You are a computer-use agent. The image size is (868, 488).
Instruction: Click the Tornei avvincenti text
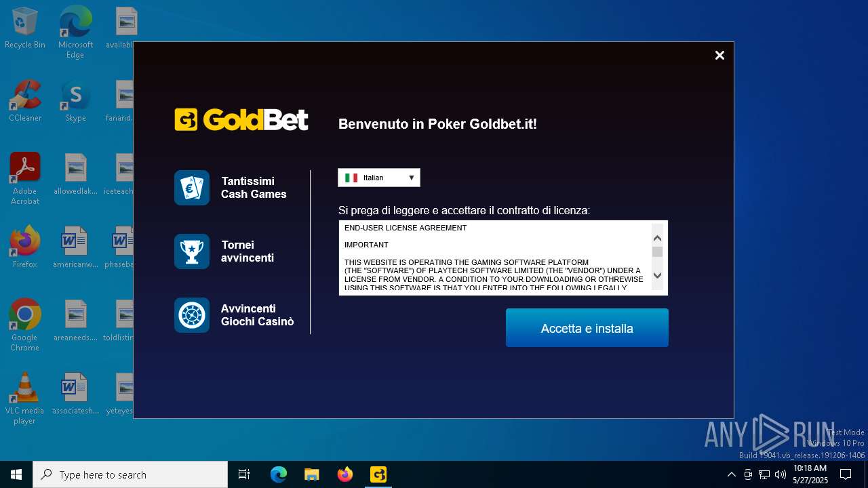248,251
